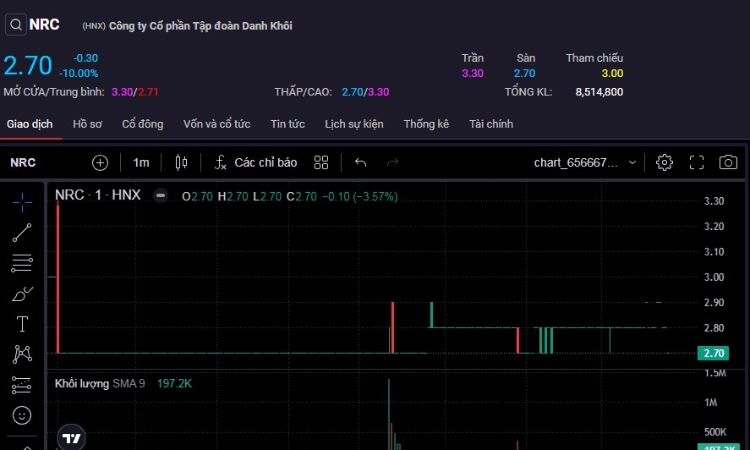Select the trend line drawing tool
Screen dimensions: 750x450
point(22,233)
